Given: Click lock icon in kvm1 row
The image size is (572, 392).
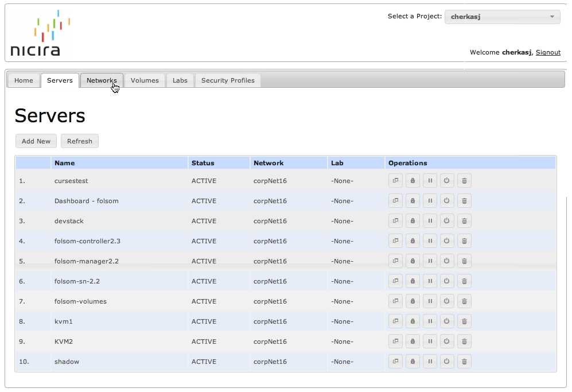Looking at the screenshot, I should [x=413, y=321].
